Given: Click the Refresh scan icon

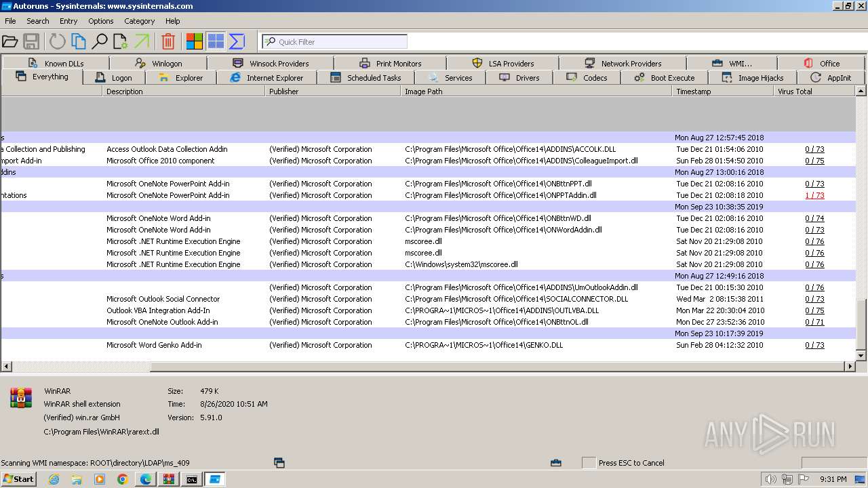Looking at the screenshot, I should [58, 41].
